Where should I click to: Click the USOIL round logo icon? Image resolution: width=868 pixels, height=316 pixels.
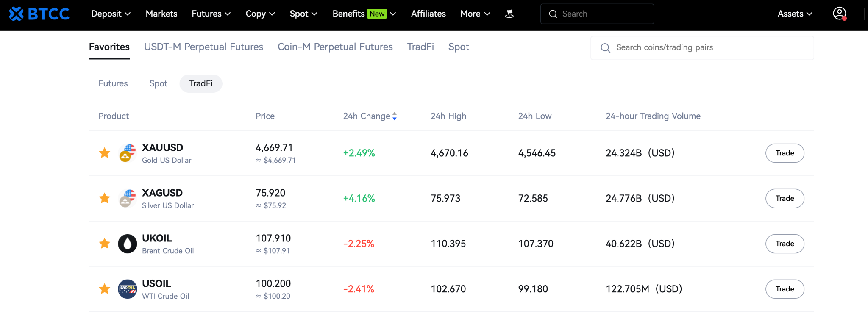tap(127, 289)
